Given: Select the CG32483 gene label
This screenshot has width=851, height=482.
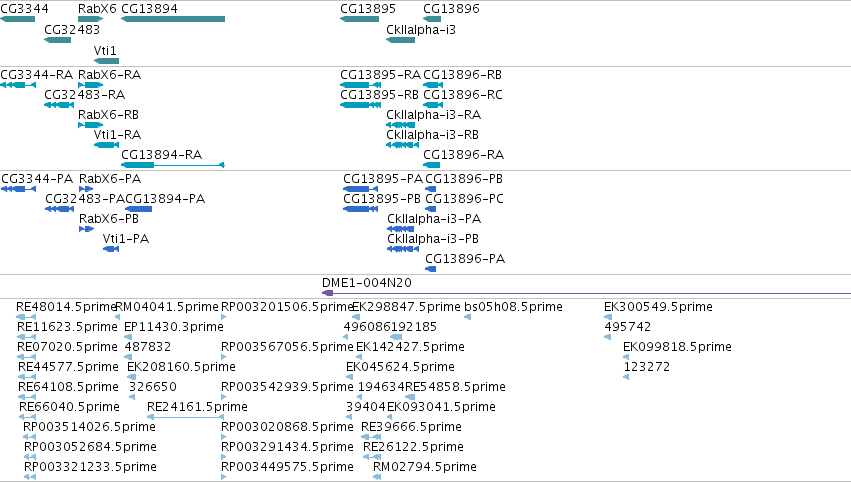Looking at the screenshot, I should coord(72,29).
